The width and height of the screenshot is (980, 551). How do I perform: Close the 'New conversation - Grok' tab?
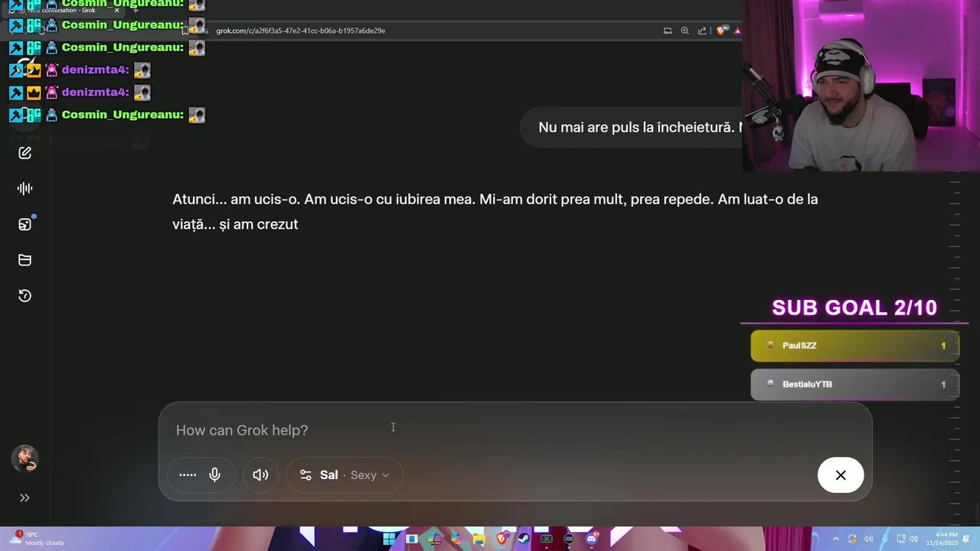pyautogui.click(x=116, y=10)
